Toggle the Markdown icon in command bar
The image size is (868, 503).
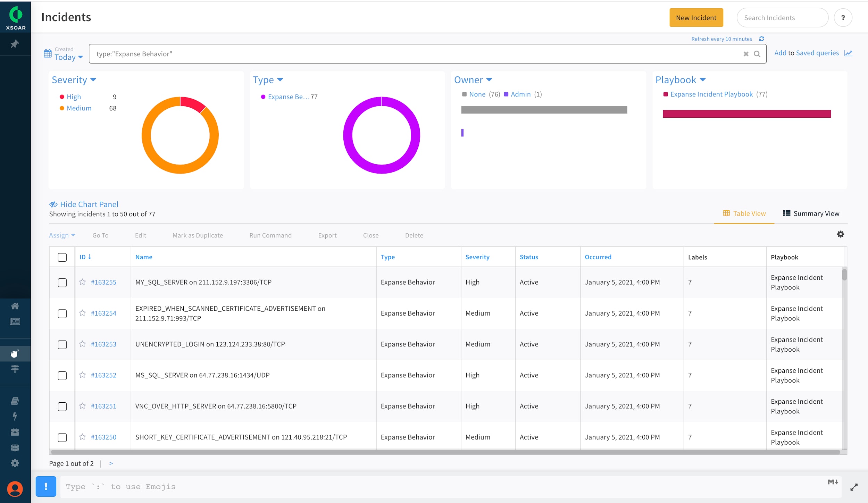pos(833,482)
